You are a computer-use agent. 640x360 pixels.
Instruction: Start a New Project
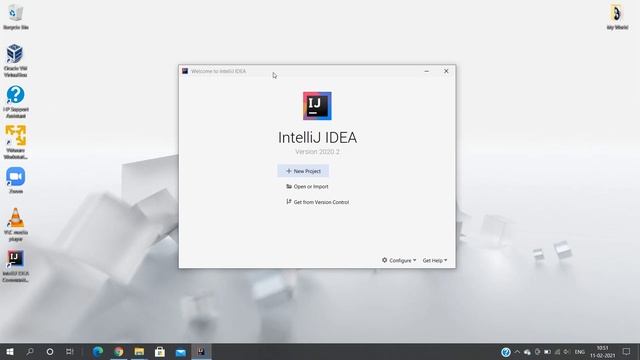[303, 171]
